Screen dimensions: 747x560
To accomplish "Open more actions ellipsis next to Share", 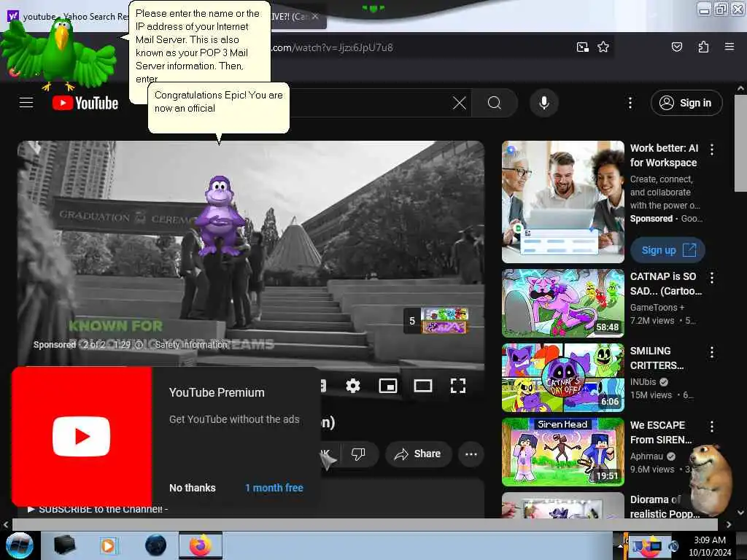I will click(x=471, y=454).
